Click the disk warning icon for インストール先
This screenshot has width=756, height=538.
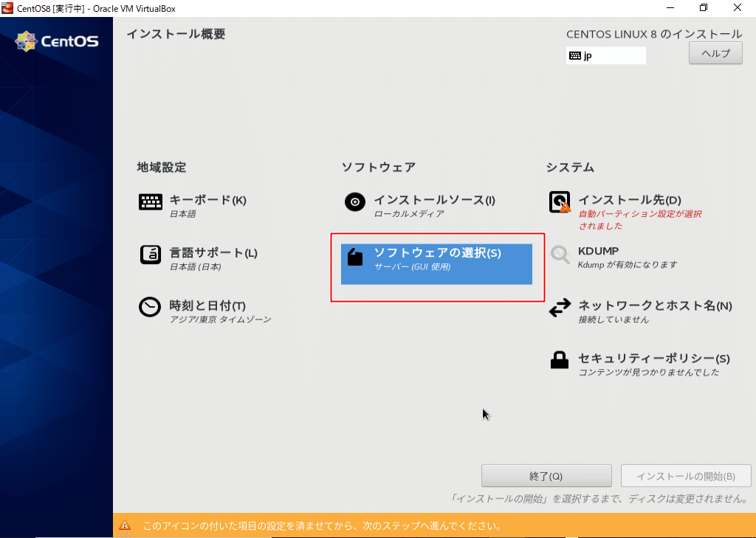tap(560, 202)
